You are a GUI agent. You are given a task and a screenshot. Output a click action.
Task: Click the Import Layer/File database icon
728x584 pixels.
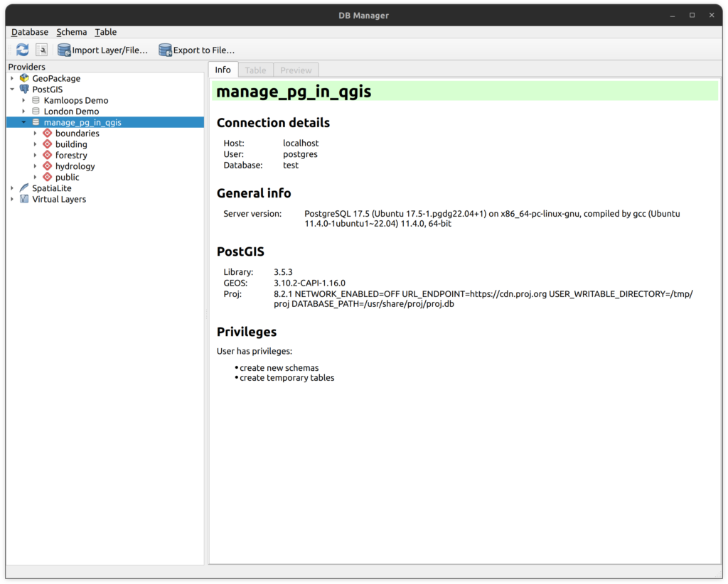click(64, 50)
